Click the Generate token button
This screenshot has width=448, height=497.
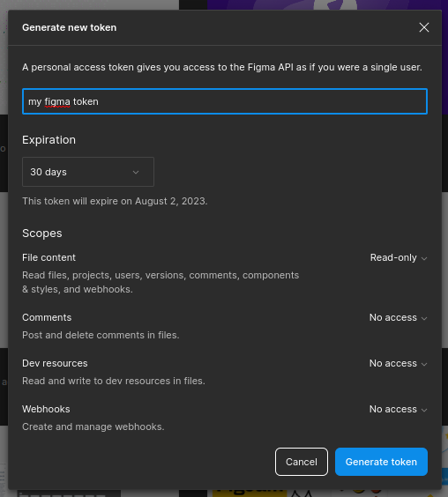[x=381, y=462]
